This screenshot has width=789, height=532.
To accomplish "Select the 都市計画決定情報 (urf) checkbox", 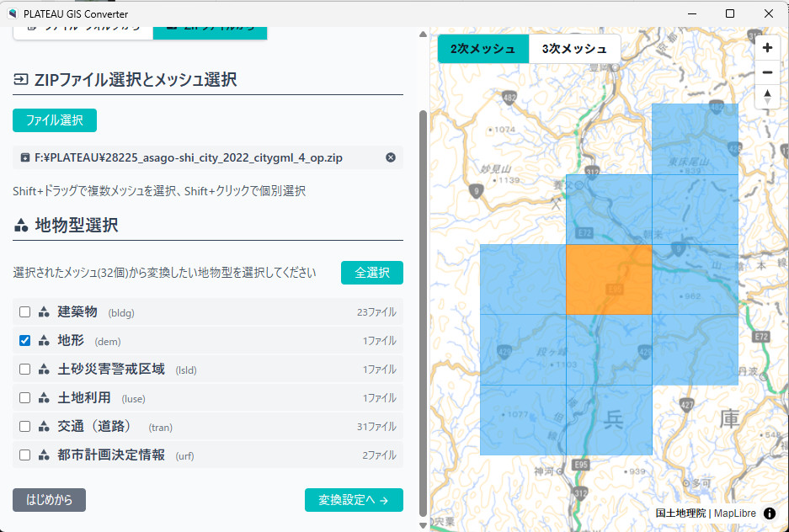I will click(25, 455).
